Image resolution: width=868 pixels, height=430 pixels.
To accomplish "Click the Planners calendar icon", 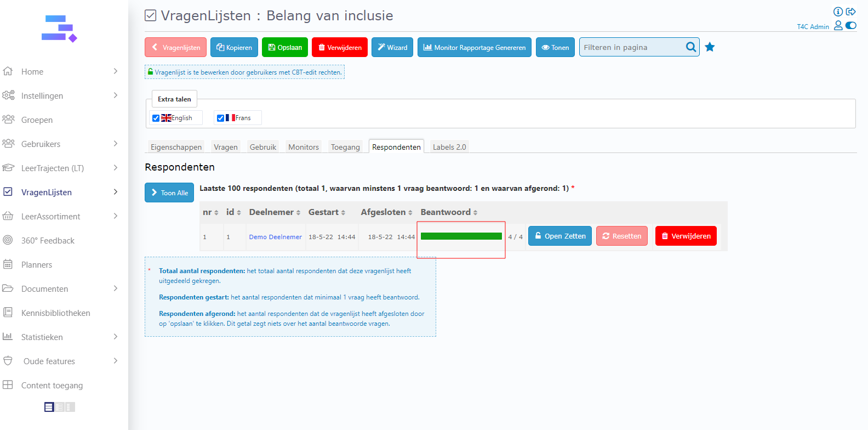I will 8,264.
